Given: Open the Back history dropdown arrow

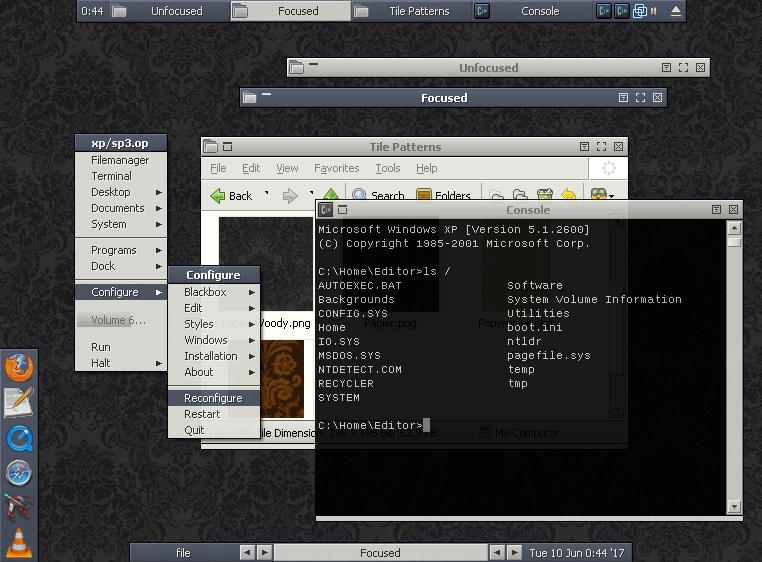Looking at the screenshot, I should point(266,193).
